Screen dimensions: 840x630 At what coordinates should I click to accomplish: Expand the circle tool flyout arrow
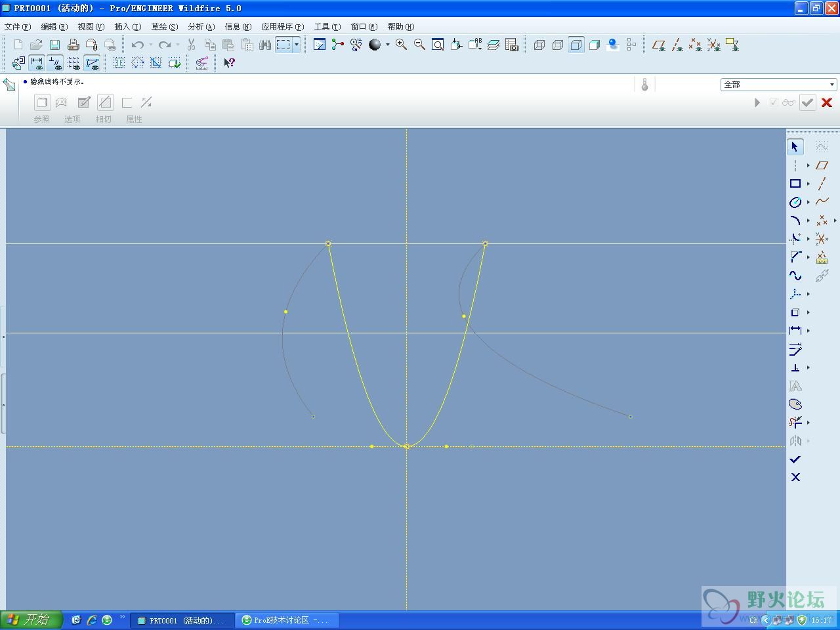tap(808, 202)
